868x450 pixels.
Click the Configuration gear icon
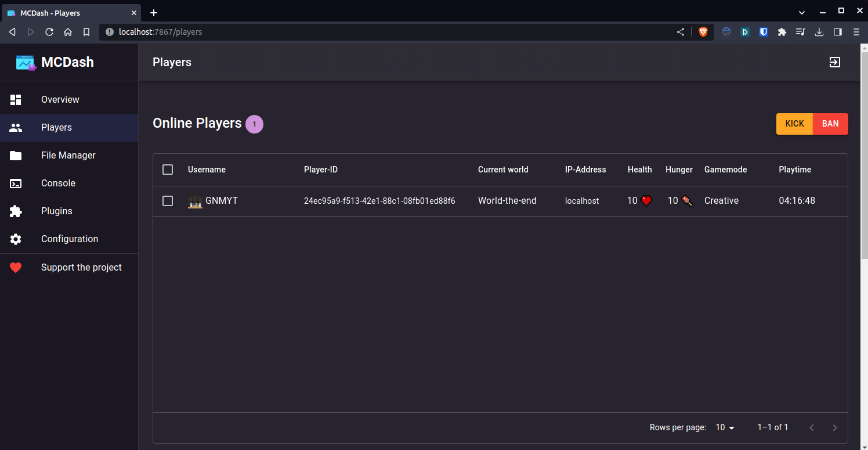16,239
